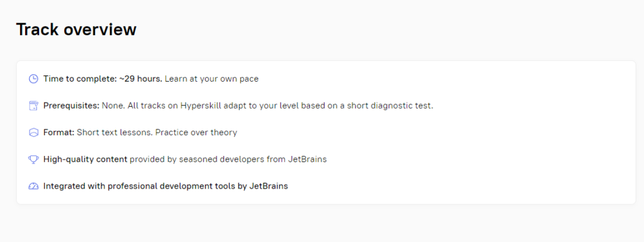644x242 pixels.
Task: Click 'Learn at your own pace' text
Action: pyautogui.click(x=211, y=79)
